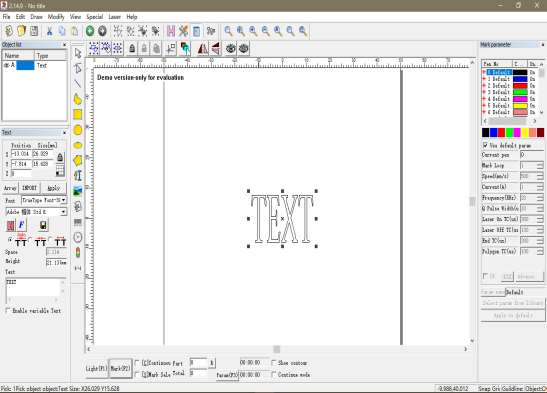This screenshot has height=393, width=547.
Task: Select the third text alignment radio button
Action: 51,240
